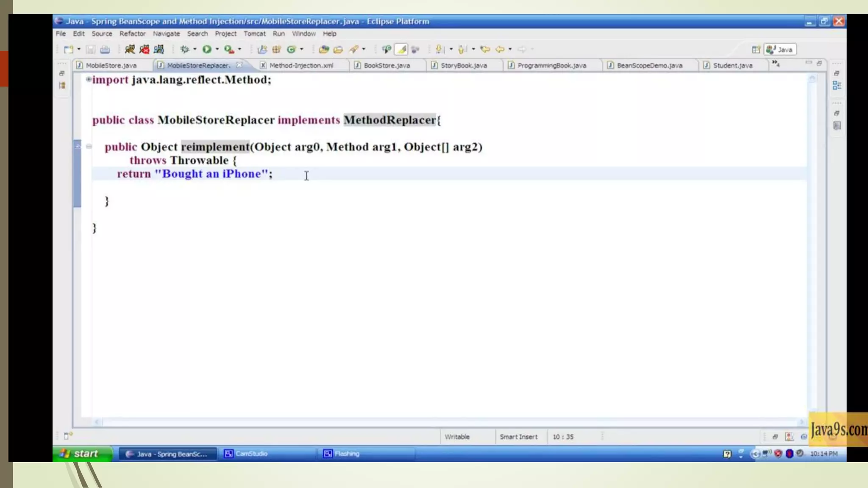This screenshot has height=488, width=868.
Task: Click the Print toolbar icon
Action: coord(105,49)
